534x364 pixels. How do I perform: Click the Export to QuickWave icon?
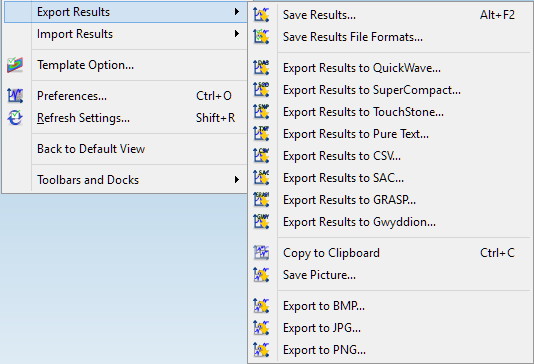pyautogui.click(x=261, y=68)
